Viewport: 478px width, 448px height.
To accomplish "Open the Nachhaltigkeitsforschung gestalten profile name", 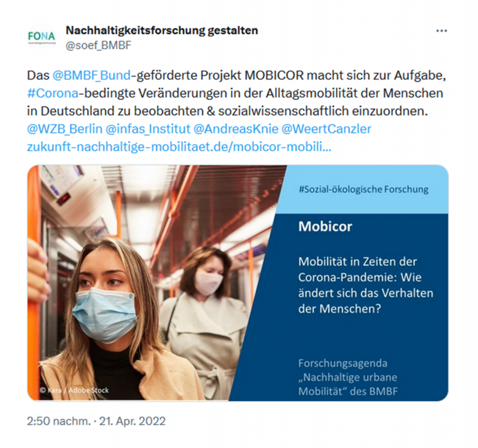I will click(162, 30).
